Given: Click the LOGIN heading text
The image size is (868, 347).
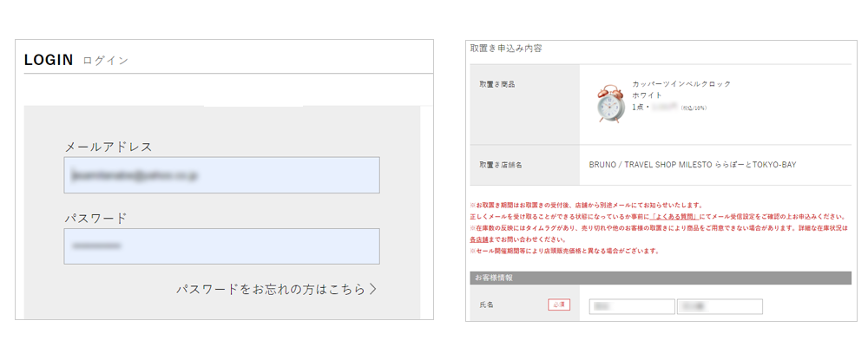Looking at the screenshot, I should coord(49,60).
